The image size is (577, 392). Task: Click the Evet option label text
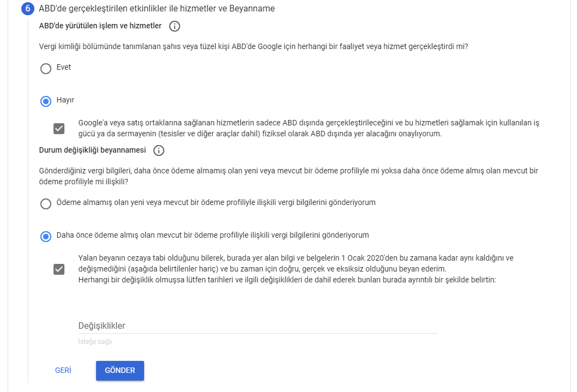[64, 67]
